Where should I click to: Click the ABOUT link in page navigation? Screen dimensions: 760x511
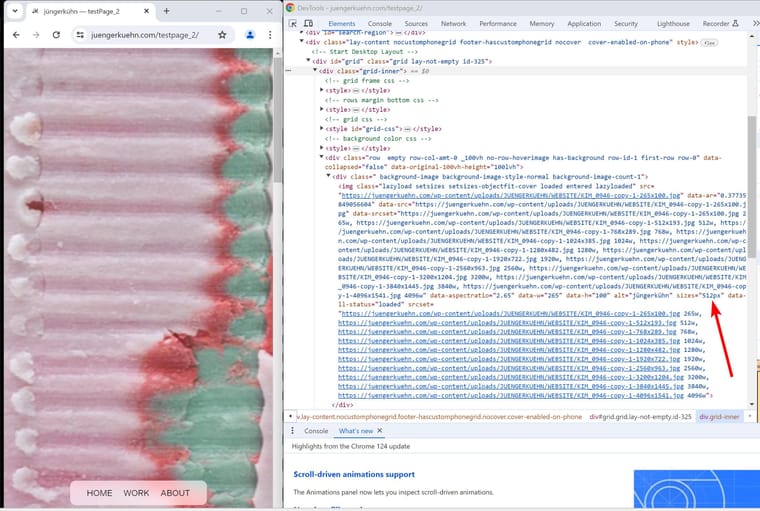point(175,493)
